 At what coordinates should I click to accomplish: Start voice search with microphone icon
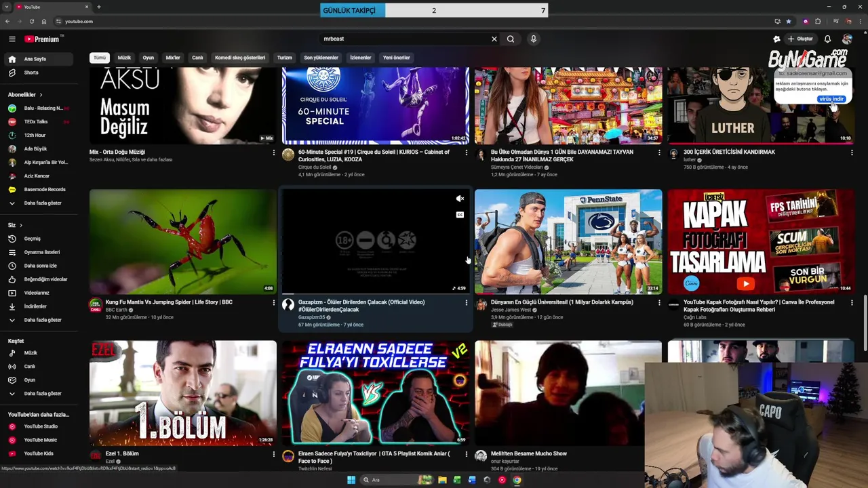click(534, 39)
